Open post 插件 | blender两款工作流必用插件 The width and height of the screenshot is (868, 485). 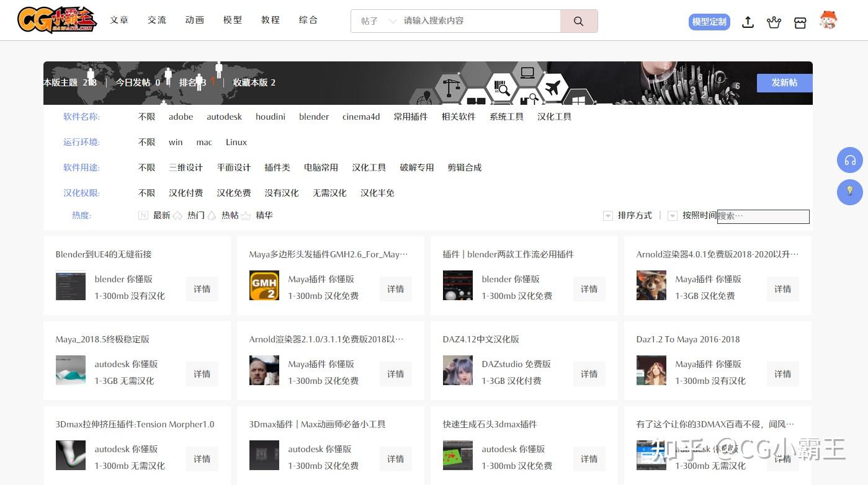pyautogui.click(x=508, y=254)
